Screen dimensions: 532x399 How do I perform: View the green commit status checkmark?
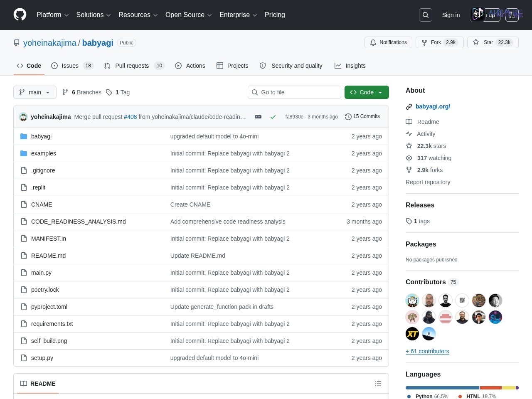point(273,117)
